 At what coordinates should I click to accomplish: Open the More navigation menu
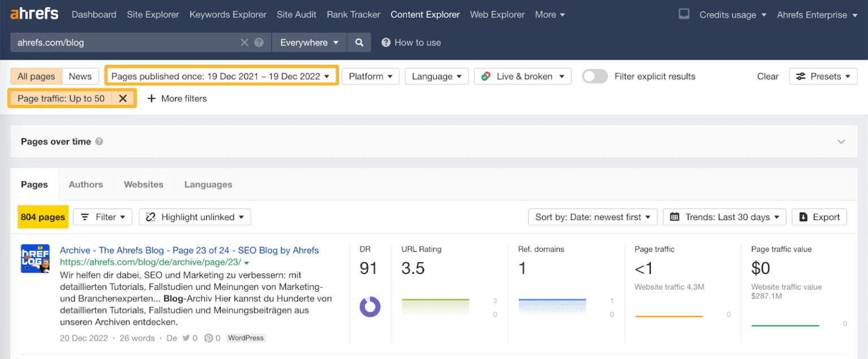550,15
